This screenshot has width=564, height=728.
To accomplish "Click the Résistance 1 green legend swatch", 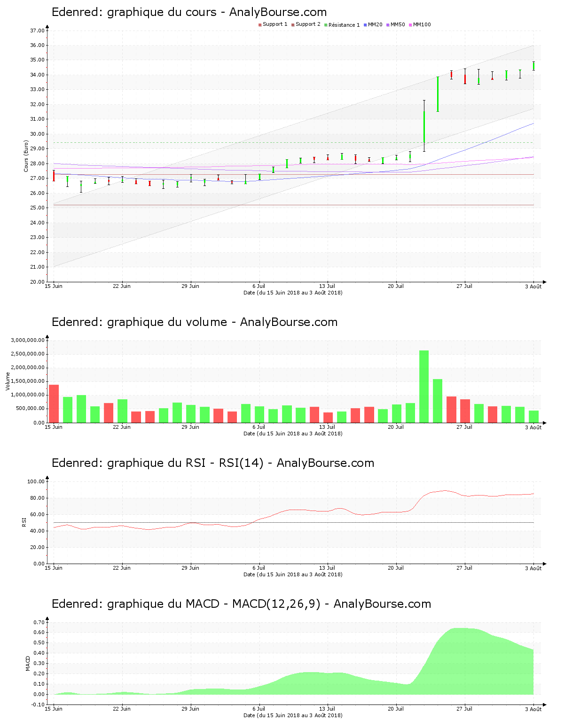I will pyautogui.click(x=326, y=25).
